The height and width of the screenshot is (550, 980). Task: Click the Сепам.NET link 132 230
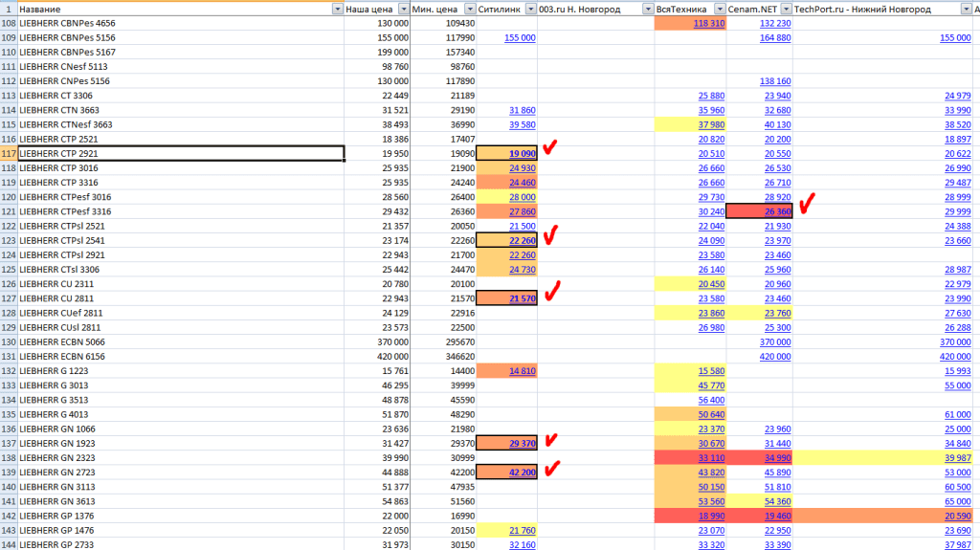[x=775, y=23]
